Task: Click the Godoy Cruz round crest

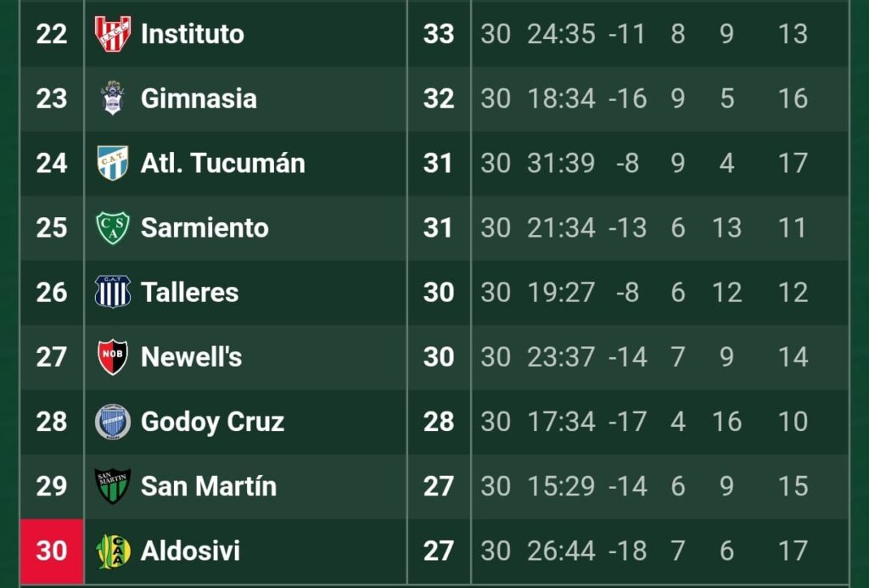Action: pyautogui.click(x=112, y=422)
